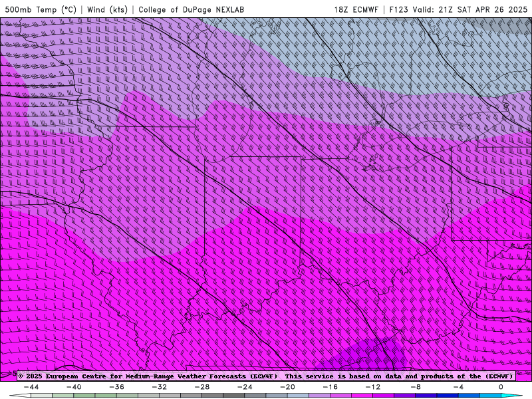Screen dimensions: 532x399
Task: Click the -8 colorbar label
Action: [x=416, y=387]
